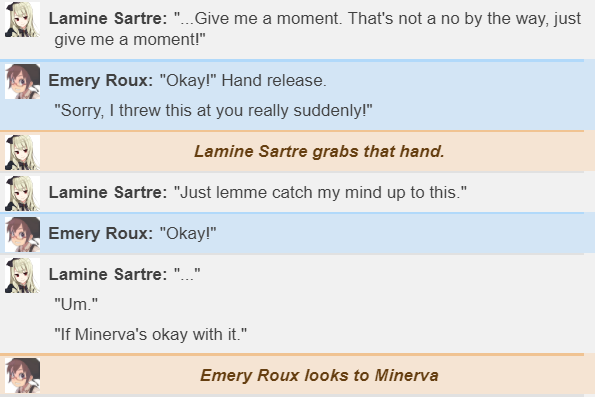Click the action text "Emery Roux looks to Minerva"
This screenshot has height=397, width=595.
click(319, 375)
